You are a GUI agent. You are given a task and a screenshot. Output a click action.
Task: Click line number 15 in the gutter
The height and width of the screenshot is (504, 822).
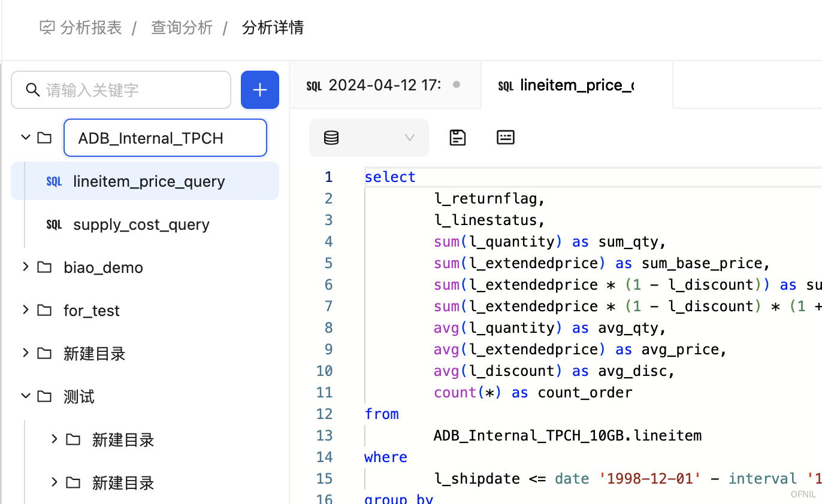click(324, 478)
